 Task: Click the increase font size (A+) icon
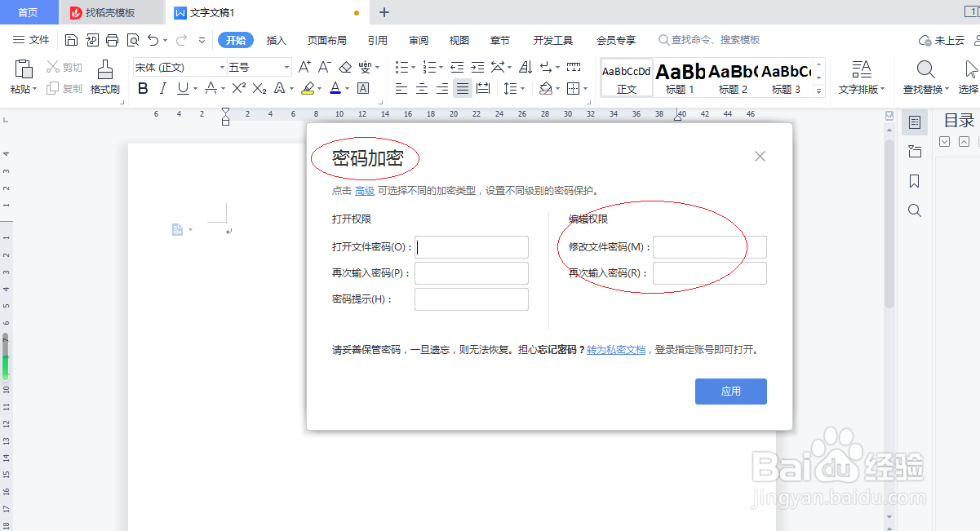coord(305,67)
